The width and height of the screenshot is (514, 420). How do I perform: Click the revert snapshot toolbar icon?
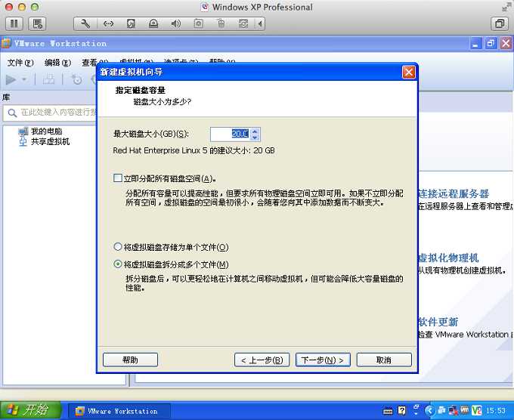76,79
